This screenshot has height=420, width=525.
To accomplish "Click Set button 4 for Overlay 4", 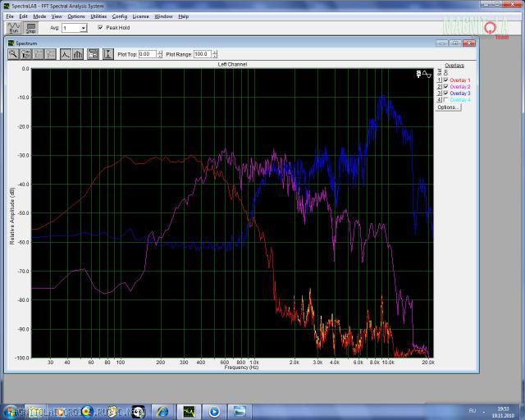I will (x=440, y=99).
